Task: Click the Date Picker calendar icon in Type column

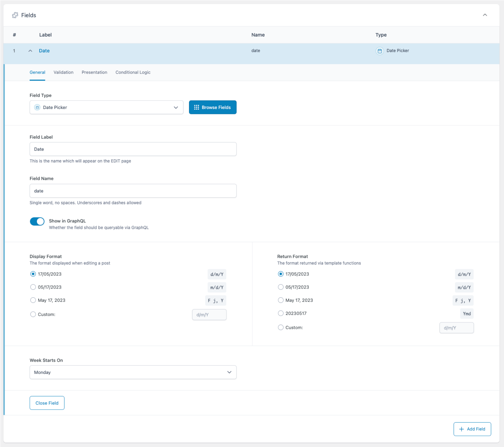Action: coord(379,50)
